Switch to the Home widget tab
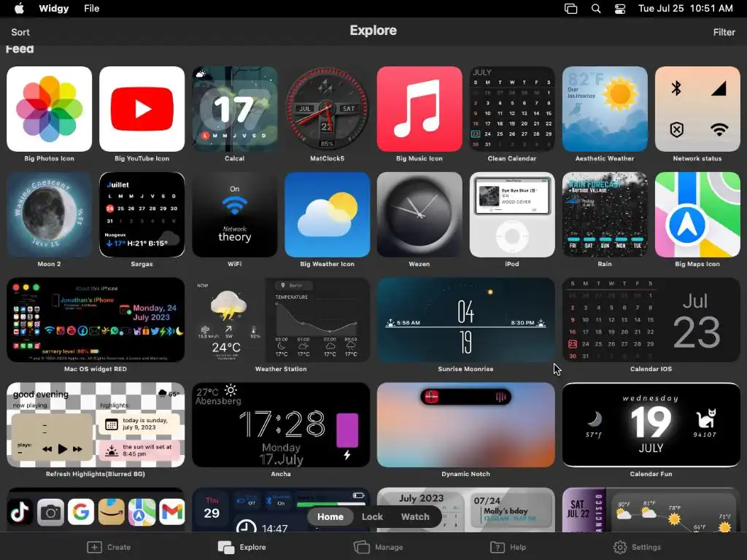The width and height of the screenshot is (747, 560). coord(330,517)
